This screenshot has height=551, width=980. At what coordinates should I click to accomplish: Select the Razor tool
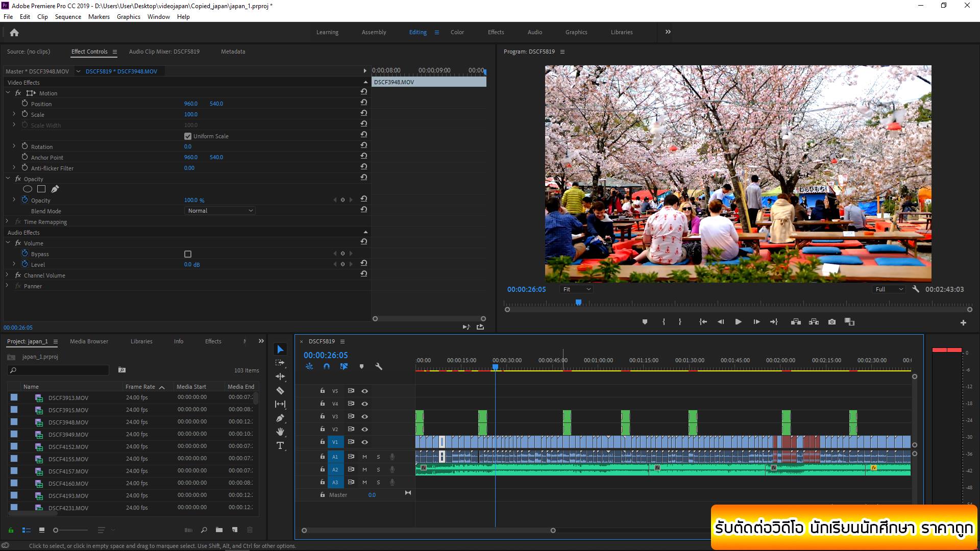pyautogui.click(x=280, y=390)
